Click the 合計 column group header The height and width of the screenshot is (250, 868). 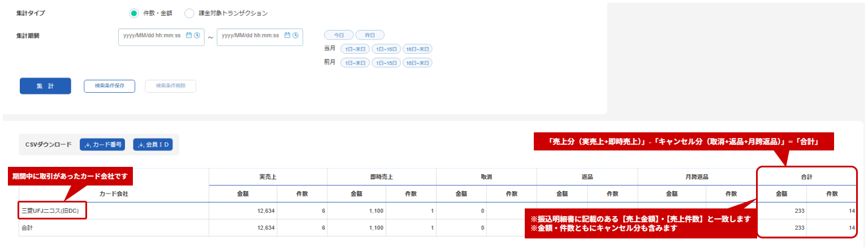tap(806, 176)
